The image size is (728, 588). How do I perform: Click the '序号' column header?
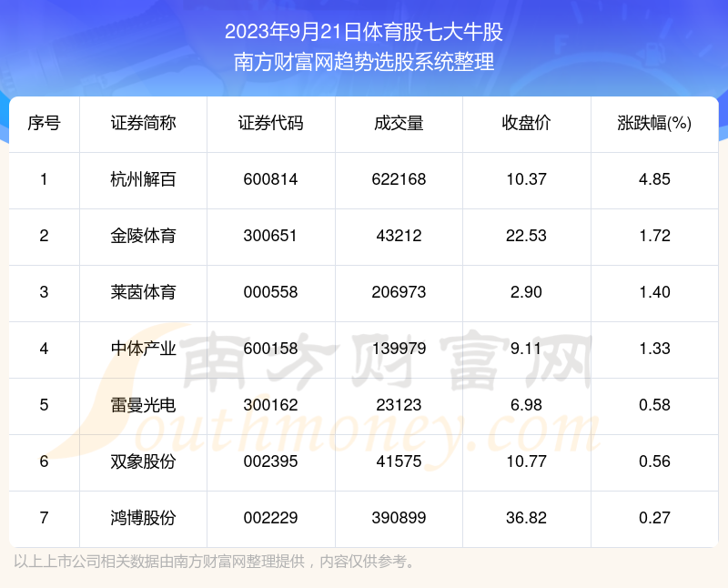point(44,123)
